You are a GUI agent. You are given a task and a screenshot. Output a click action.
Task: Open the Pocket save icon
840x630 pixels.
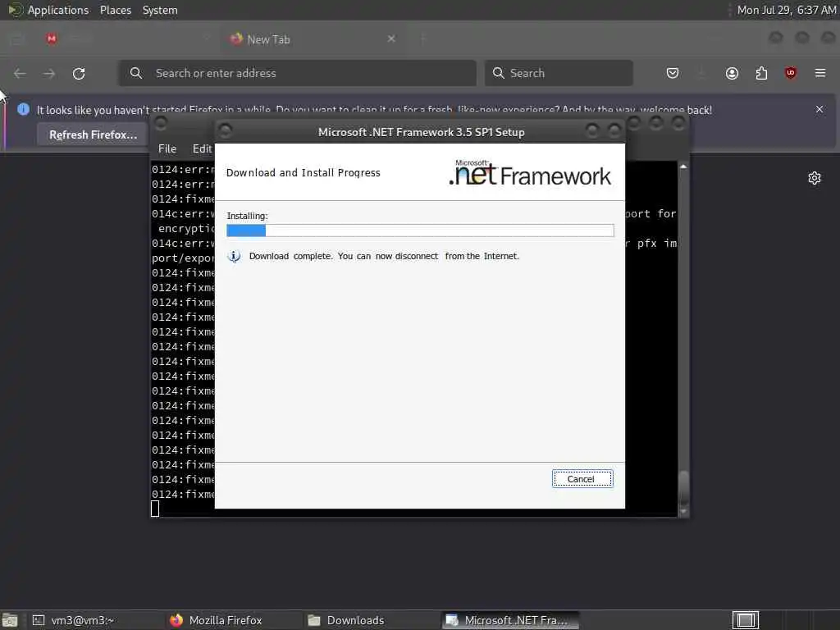[x=673, y=73]
